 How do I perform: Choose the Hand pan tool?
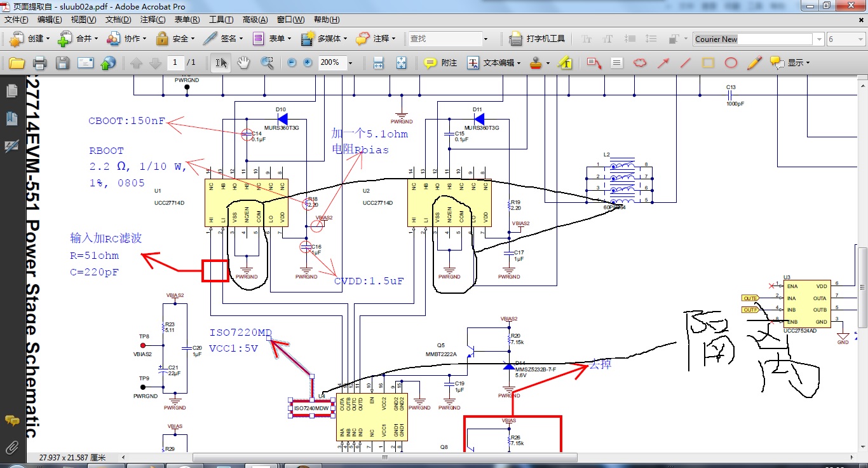click(x=243, y=63)
